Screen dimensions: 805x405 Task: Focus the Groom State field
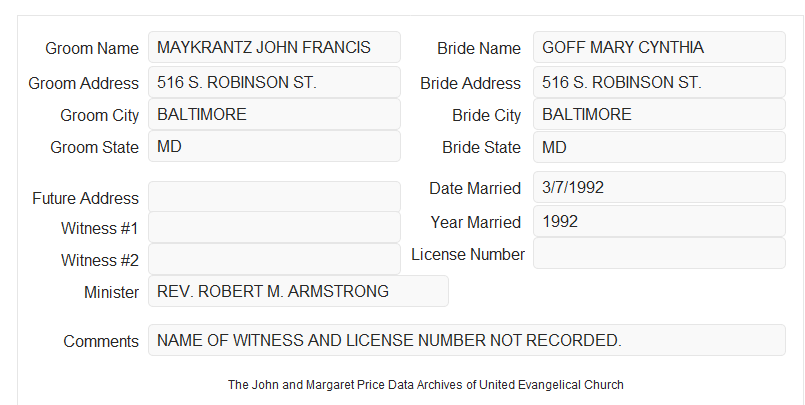pyautogui.click(x=274, y=146)
